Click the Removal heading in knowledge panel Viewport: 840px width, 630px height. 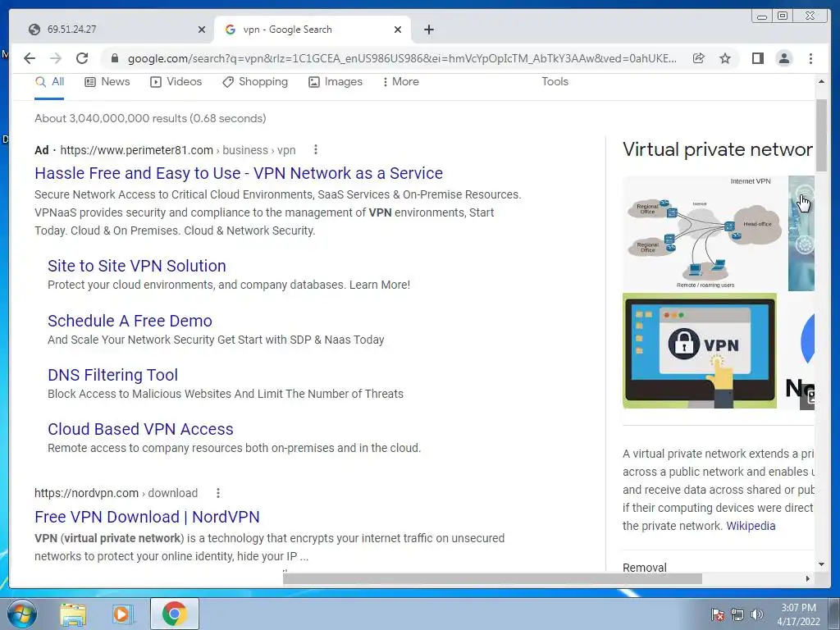point(645,568)
